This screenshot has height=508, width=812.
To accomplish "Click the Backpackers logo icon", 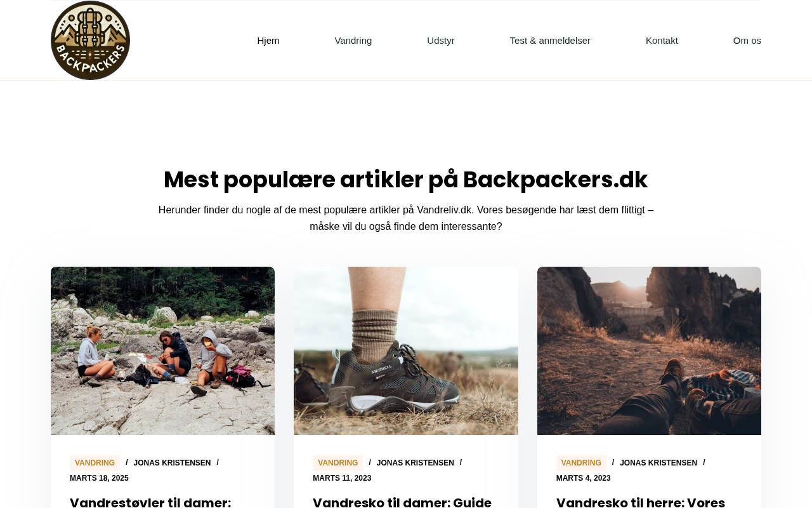I will click(90, 40).
